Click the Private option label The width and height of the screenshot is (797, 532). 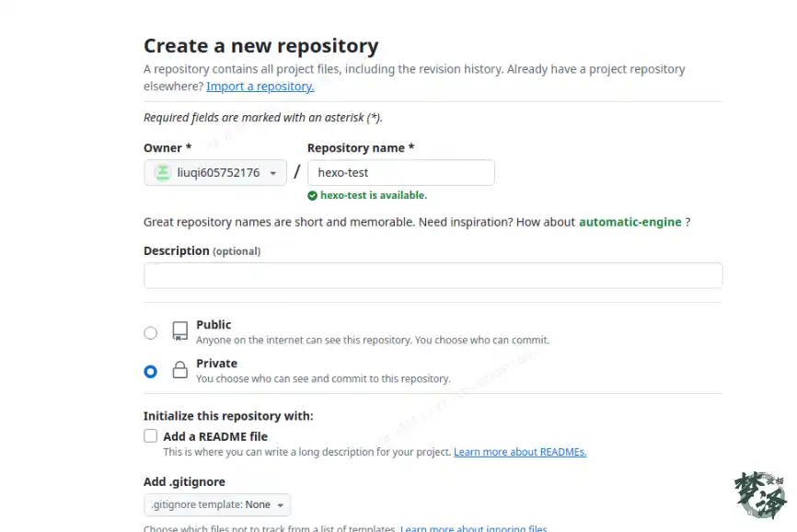(216, 364)
